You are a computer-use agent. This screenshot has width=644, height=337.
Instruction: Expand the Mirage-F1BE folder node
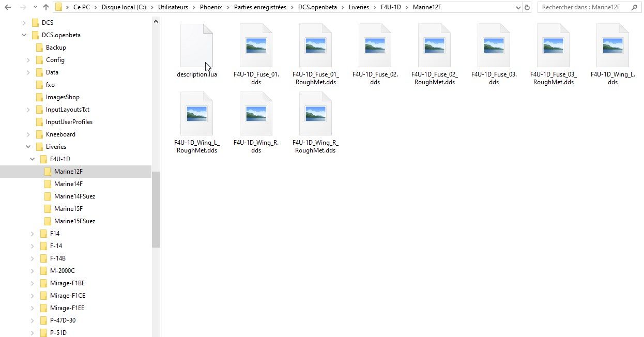pyautogui.click(x=33, y=283)
